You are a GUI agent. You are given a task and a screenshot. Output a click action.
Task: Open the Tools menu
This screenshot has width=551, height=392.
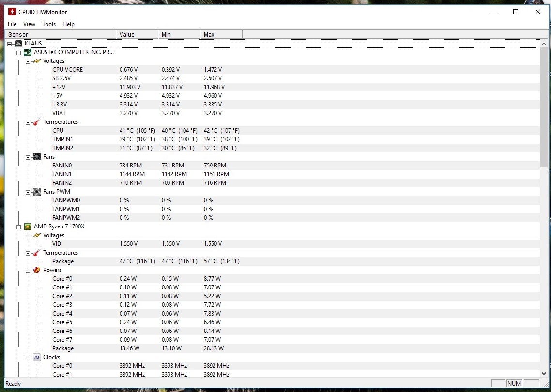[x=49, y=24]
